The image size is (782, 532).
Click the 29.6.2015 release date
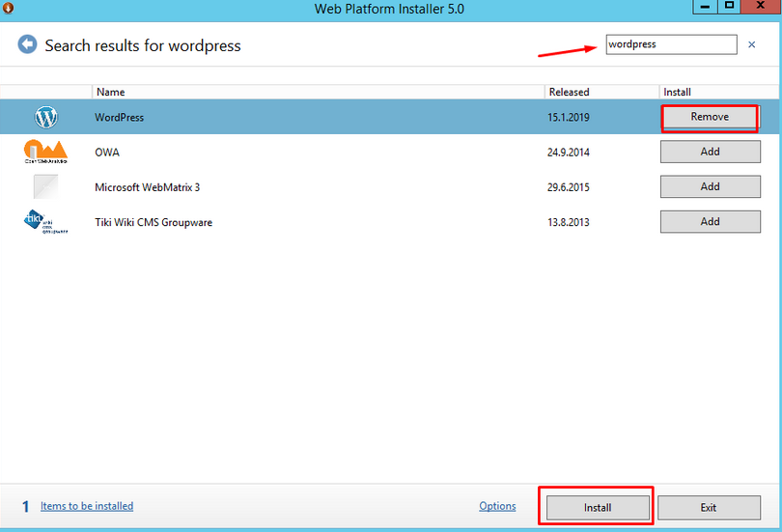568,187
